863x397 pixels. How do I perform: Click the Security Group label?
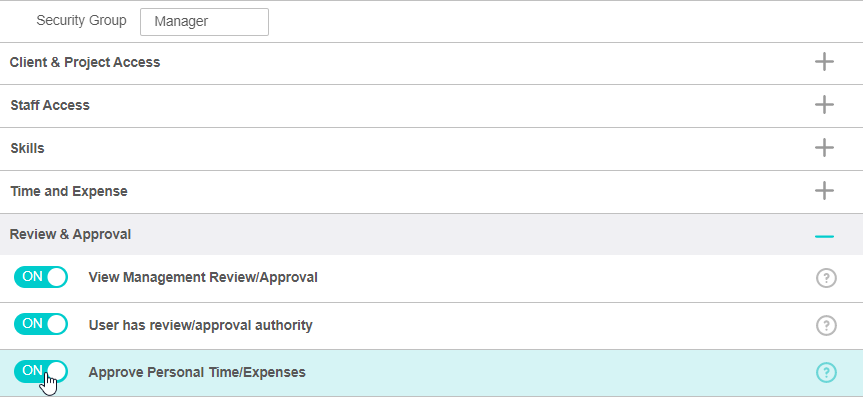[x=81, y=21]
